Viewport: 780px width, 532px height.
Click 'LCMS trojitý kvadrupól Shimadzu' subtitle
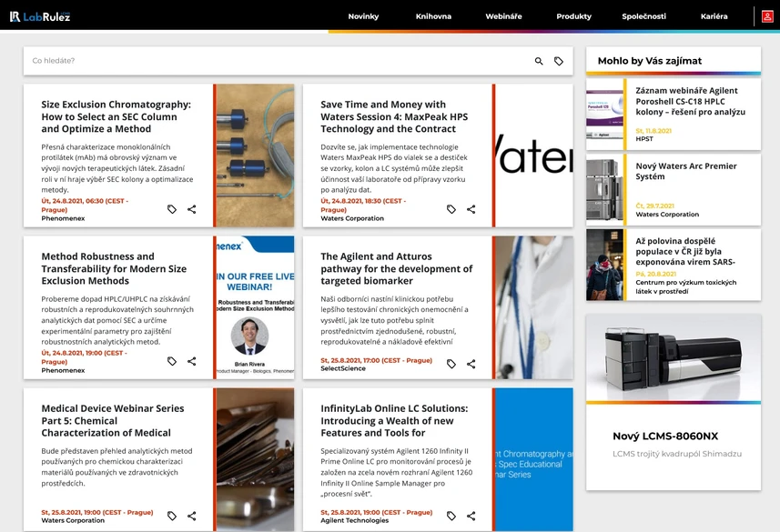tap(677, 454)
